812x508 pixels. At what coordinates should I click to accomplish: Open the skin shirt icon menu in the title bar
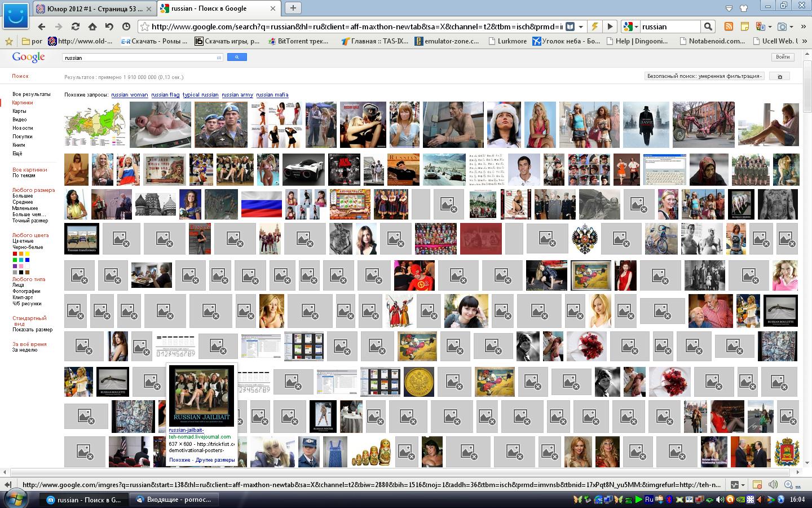743,8
